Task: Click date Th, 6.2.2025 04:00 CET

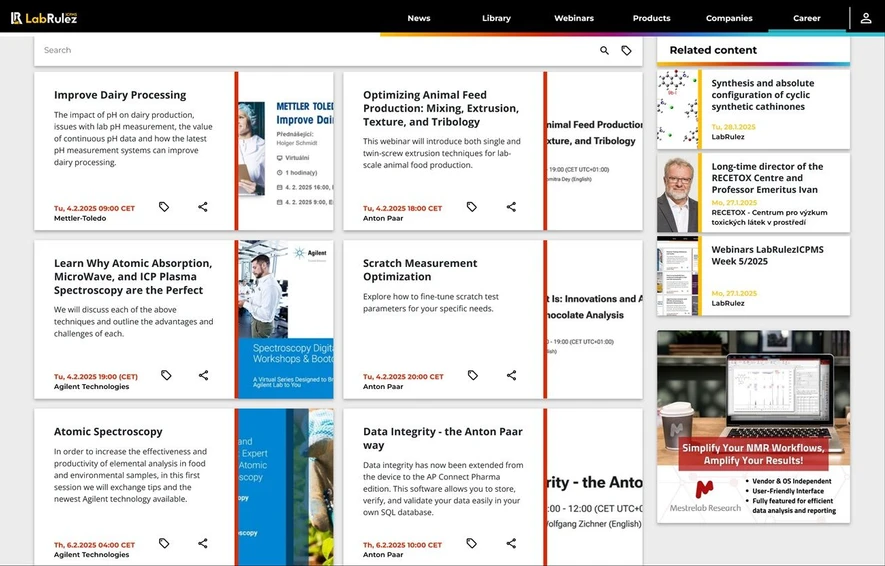Action: (x=94, y=545)
